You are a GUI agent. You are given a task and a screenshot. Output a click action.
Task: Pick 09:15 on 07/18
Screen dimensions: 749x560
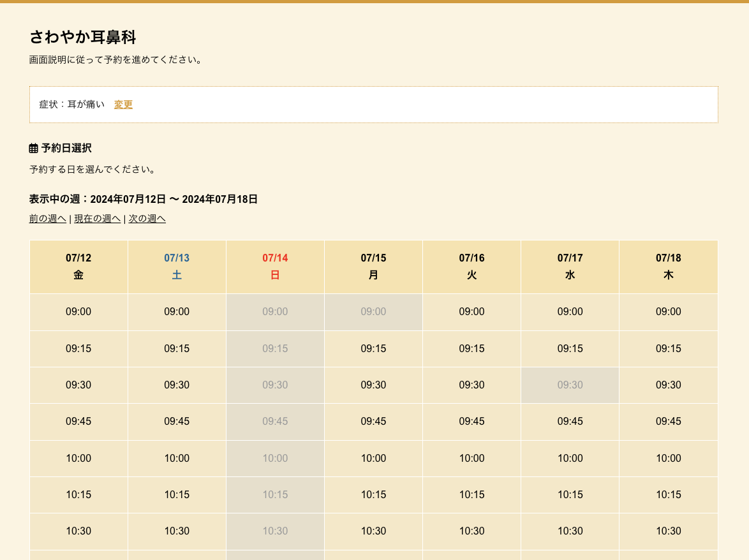pyautogui.click(x=668, y=348)
